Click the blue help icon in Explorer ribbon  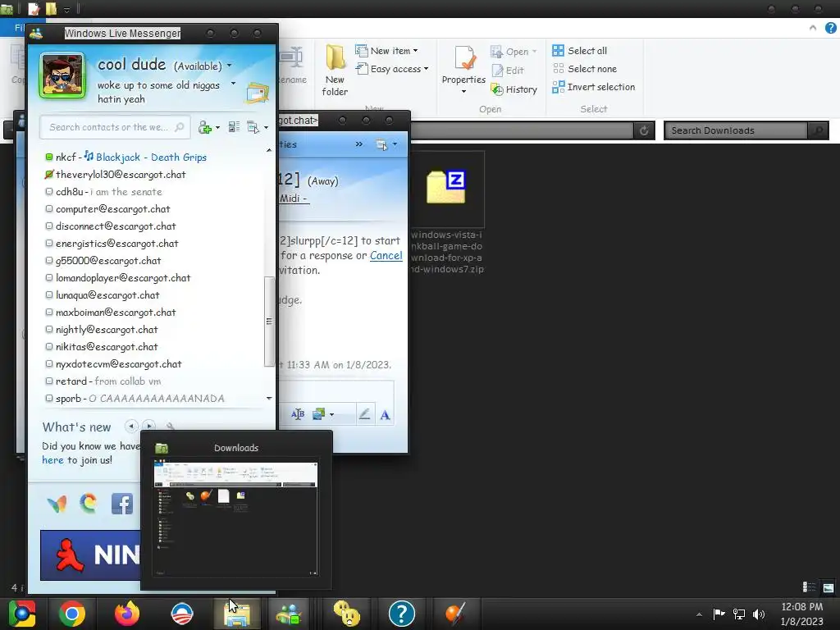(830, 28)
